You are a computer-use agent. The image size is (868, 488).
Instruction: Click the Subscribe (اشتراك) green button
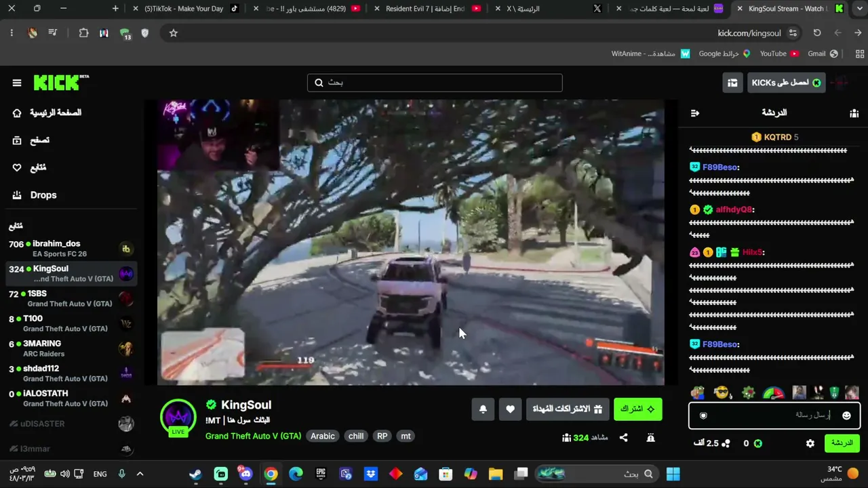638,409
